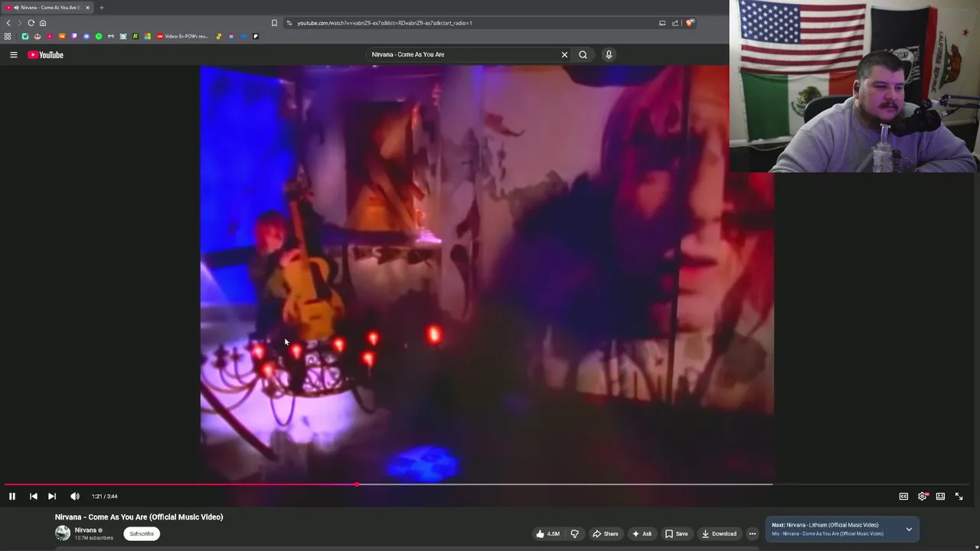Go to the YouTube home logo

click(45, 54)
